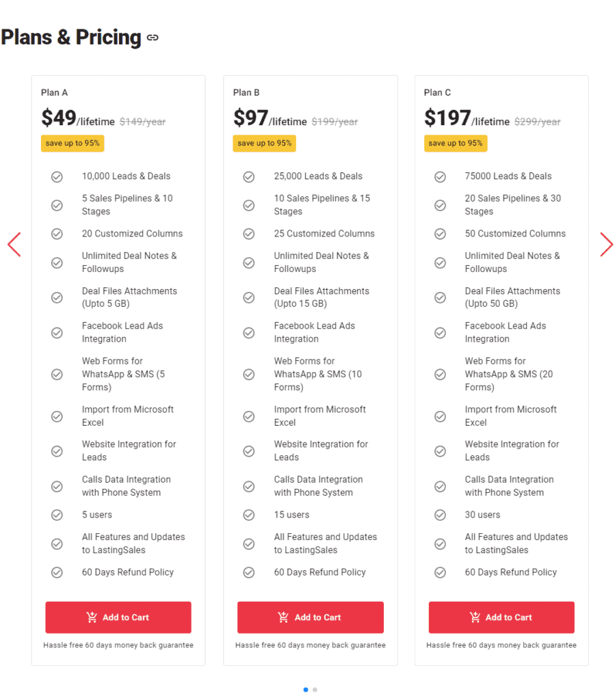Click the left red carousel arrow
The width and height of the screenshot is (615, 700).
pyautogui.click(x=14, y=245)
